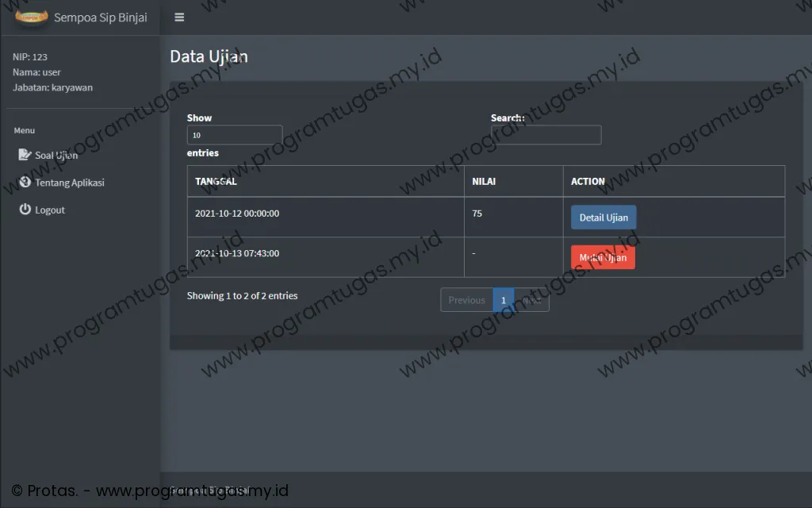Image resolution: width=812 pixels, height=508 pixels.
Task: Click the Sempoa logo image
Action: pyautogui.click(x=32, y=17)
